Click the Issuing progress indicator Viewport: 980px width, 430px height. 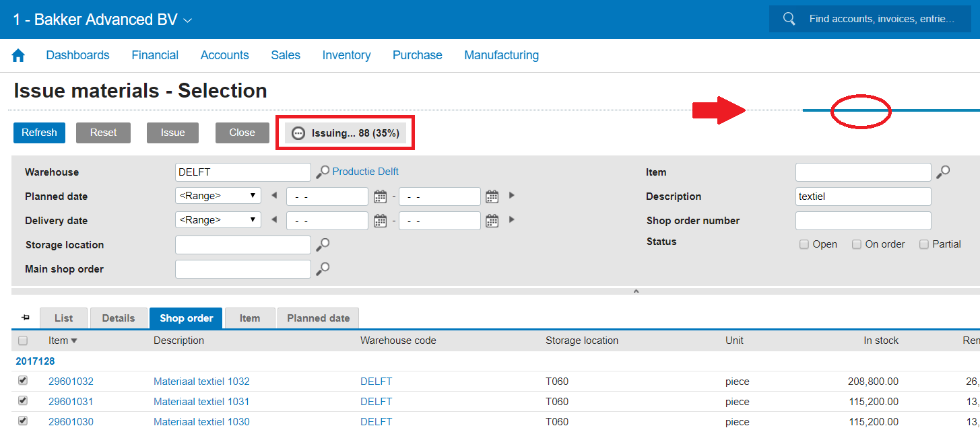click(346, 133)
